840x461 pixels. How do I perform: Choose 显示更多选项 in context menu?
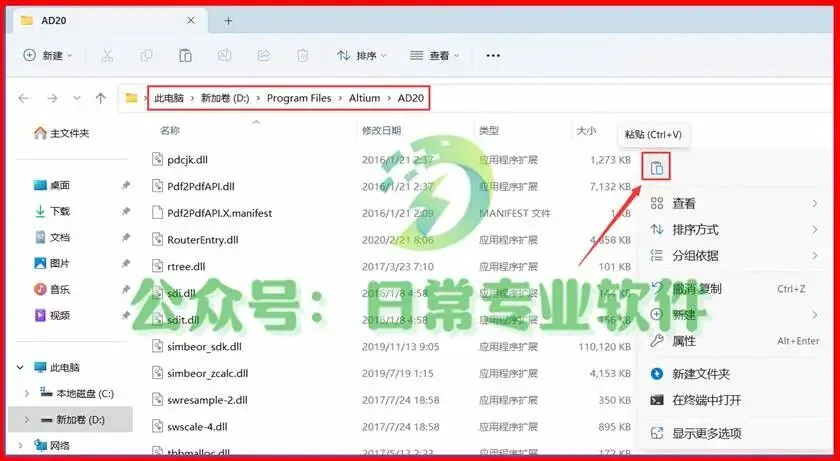(x=734, y=433)
